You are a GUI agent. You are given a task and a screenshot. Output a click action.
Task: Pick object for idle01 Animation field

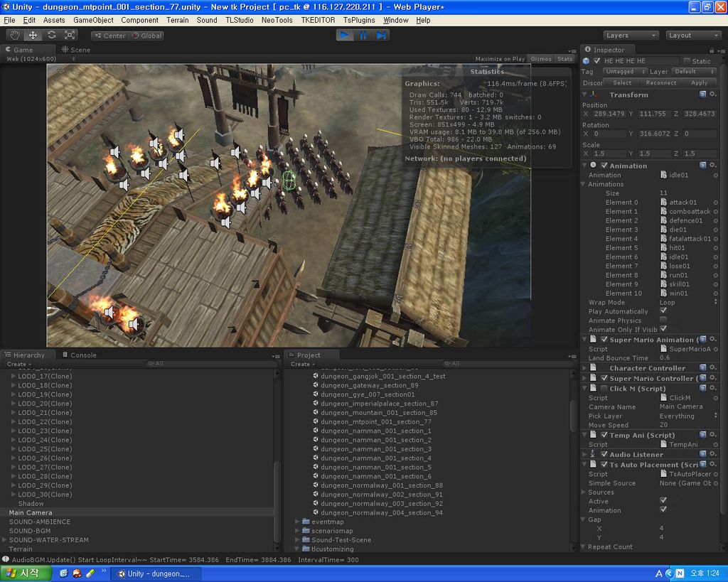tap(715, 175)
